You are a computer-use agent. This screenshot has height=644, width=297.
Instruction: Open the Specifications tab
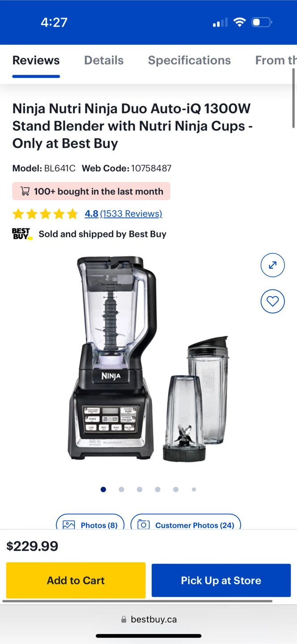189,60
